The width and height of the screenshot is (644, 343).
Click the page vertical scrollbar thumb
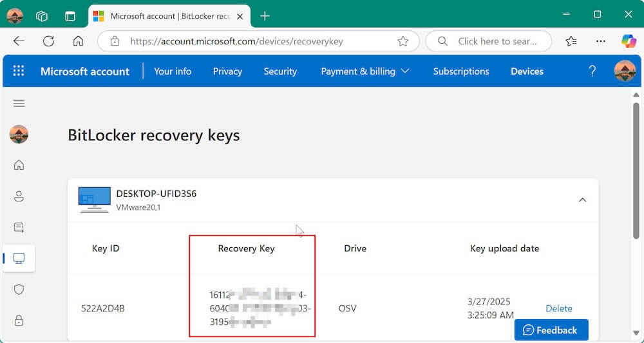pos(636,171)
